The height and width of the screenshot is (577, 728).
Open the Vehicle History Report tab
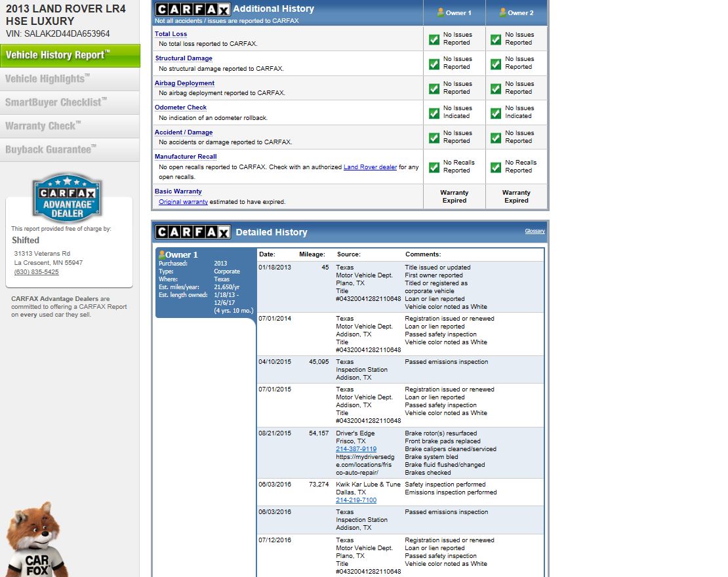70,55
